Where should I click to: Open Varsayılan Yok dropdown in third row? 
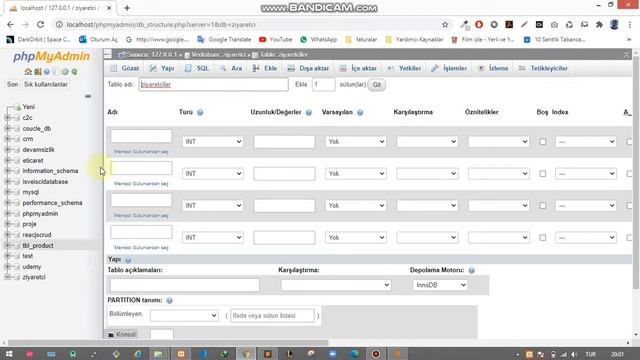[356, 205]
